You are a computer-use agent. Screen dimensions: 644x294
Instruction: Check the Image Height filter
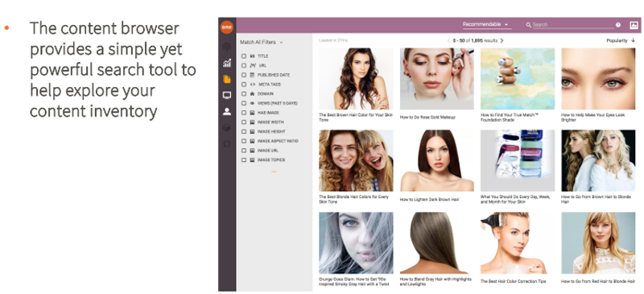pyautogui.click(x=244, y=131)
